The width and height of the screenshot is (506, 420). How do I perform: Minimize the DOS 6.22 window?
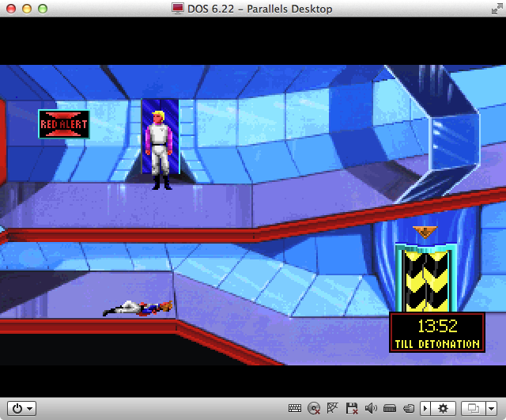(x=27, y=9)
